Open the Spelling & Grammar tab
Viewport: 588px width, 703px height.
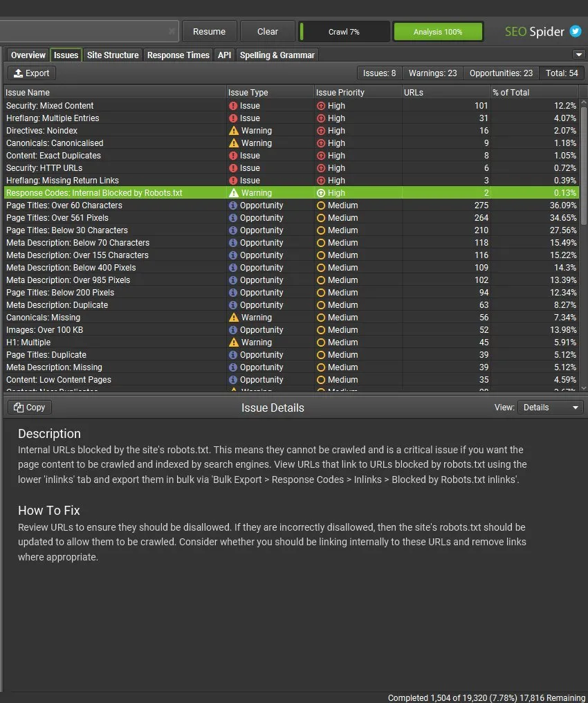[x=277, y=55]
